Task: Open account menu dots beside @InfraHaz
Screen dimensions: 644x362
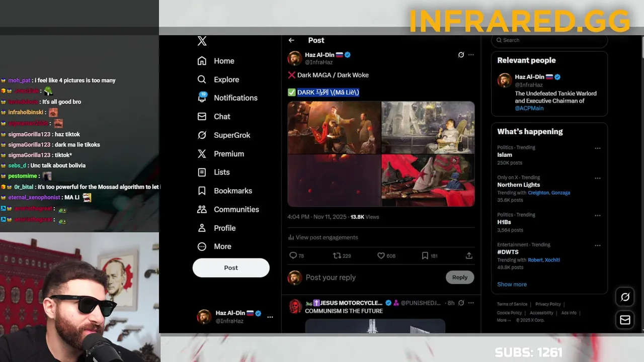Action: (x=270, y=317)
